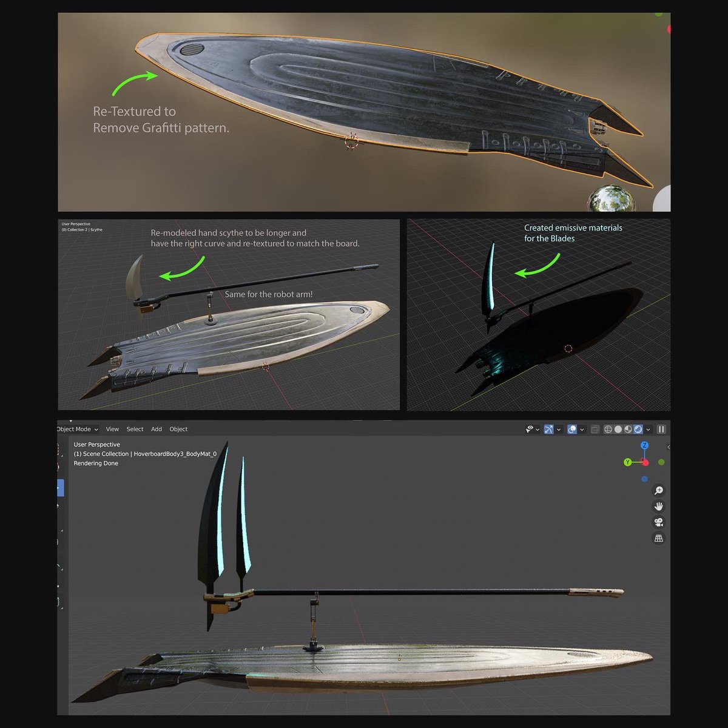Screen dimensions: 728x728
Task: Open viewport selectability and visibility options
Action: (x=530, y=429)
